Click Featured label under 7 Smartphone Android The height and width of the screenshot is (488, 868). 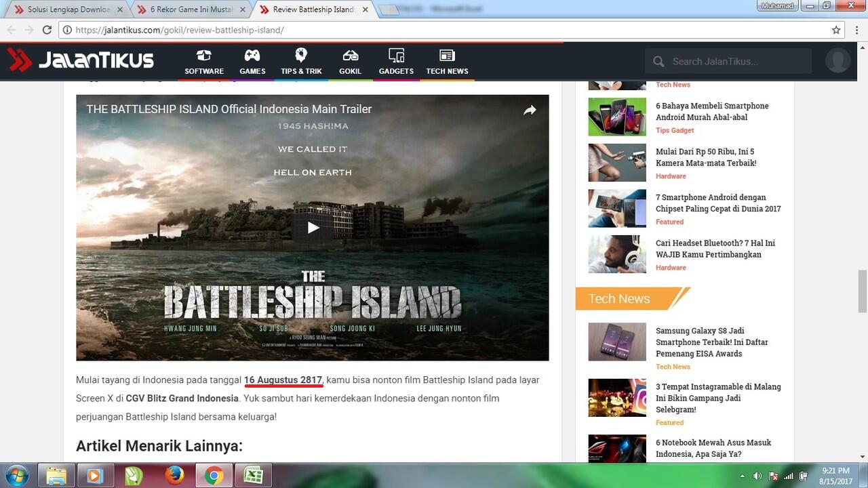(669, 222)
